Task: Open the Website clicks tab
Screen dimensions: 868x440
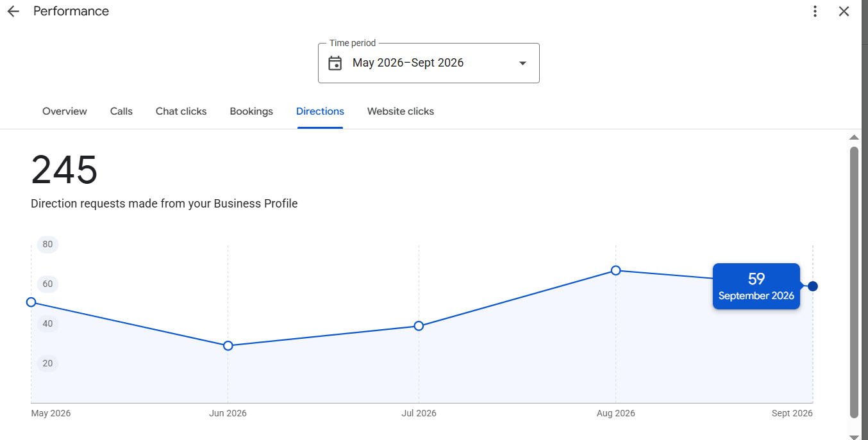Action: pos(401,111)
